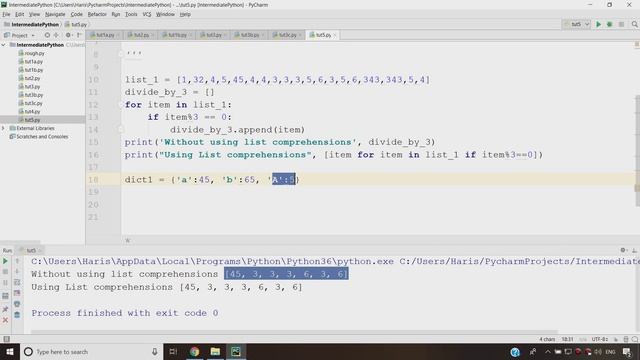Screen dimensions: 640x360
Task: Select tut3c.py in the project tree
Action: pos(31,103)
